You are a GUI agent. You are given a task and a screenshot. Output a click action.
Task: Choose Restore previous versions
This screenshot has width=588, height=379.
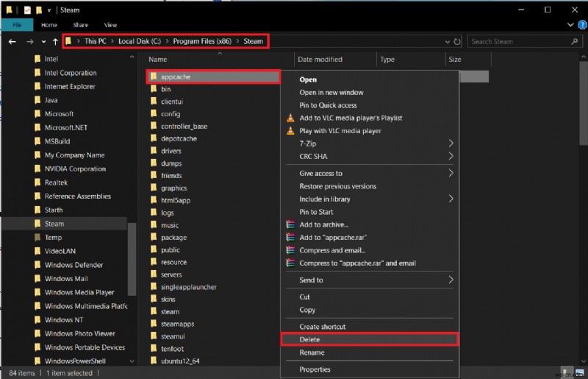coord(370,186)
